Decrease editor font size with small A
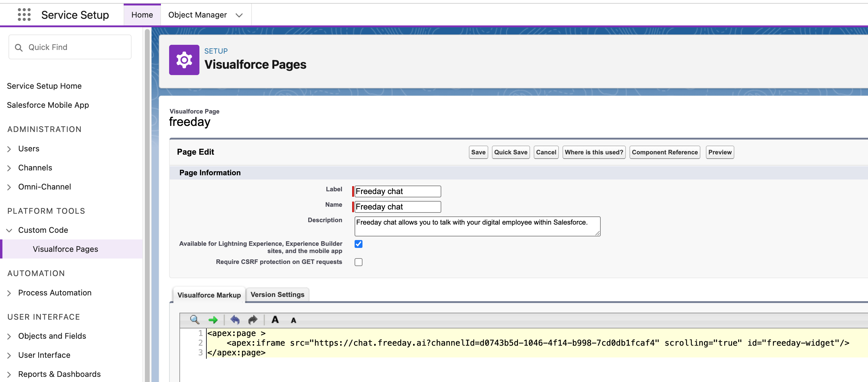Viewport: 868px width, 382px height. click(x=293, y=321)
